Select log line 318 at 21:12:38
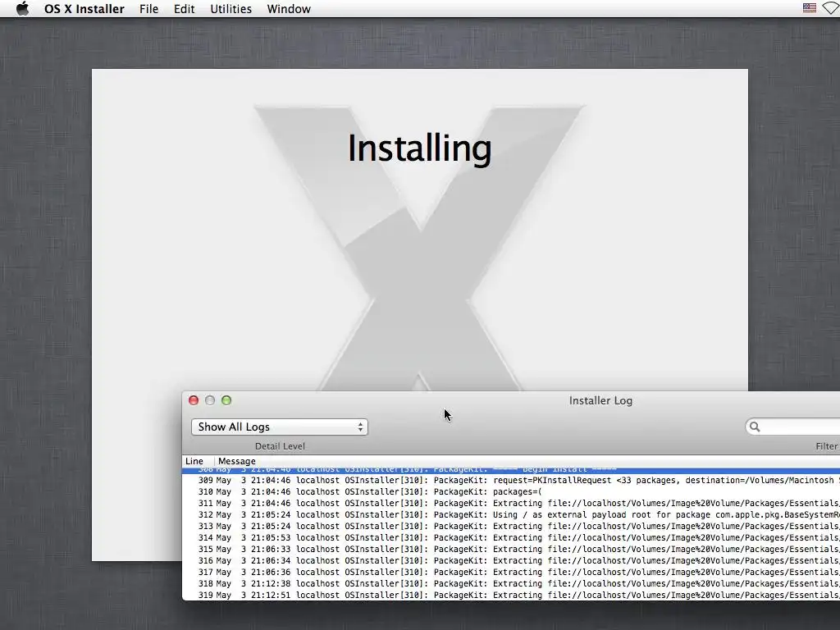This screenshot has width=840, height=630. point(511,584)
